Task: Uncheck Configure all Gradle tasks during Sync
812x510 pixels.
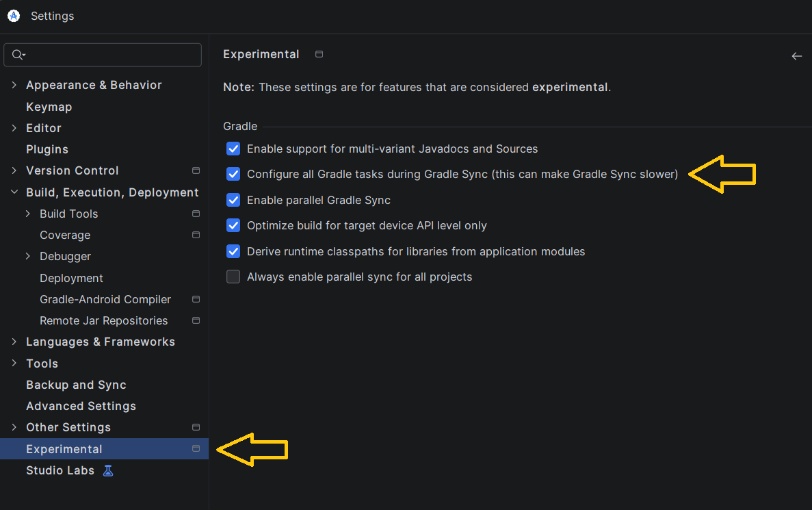Action: pos(233,174)
